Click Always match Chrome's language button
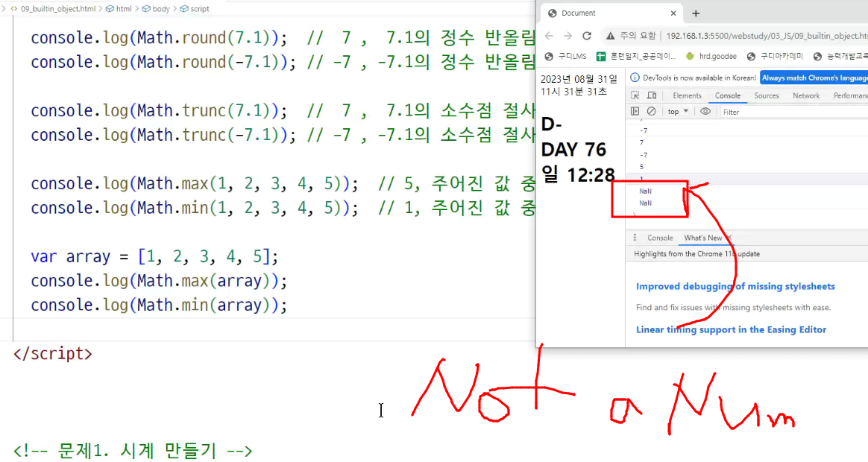This screenshot has height=462, width=868. point(814,78)
